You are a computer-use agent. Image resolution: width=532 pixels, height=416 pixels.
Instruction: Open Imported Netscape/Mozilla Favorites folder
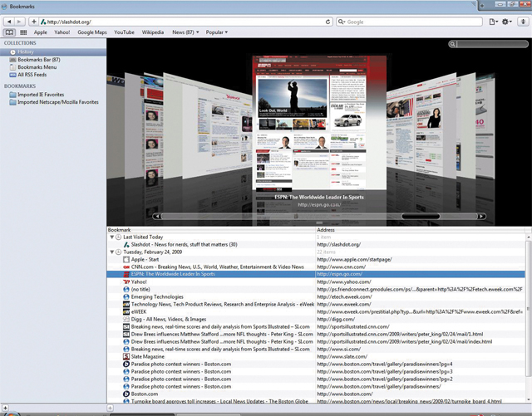click(x=53, y=102)
